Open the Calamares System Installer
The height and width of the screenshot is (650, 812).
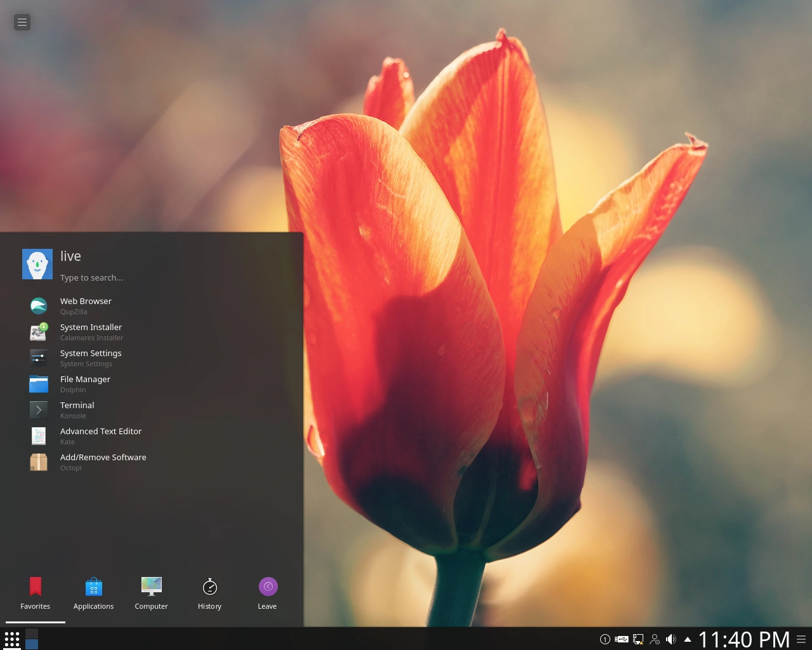pos(91,331)
